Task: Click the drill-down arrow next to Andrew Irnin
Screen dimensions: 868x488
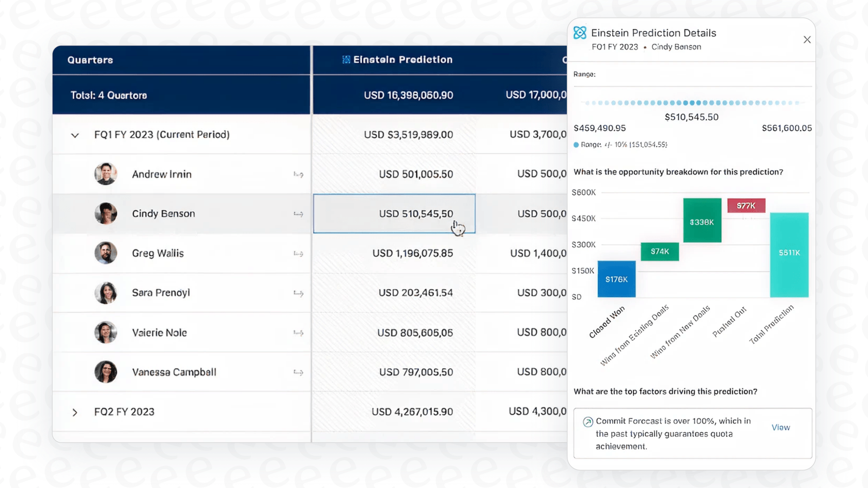Action: [299, 175]
